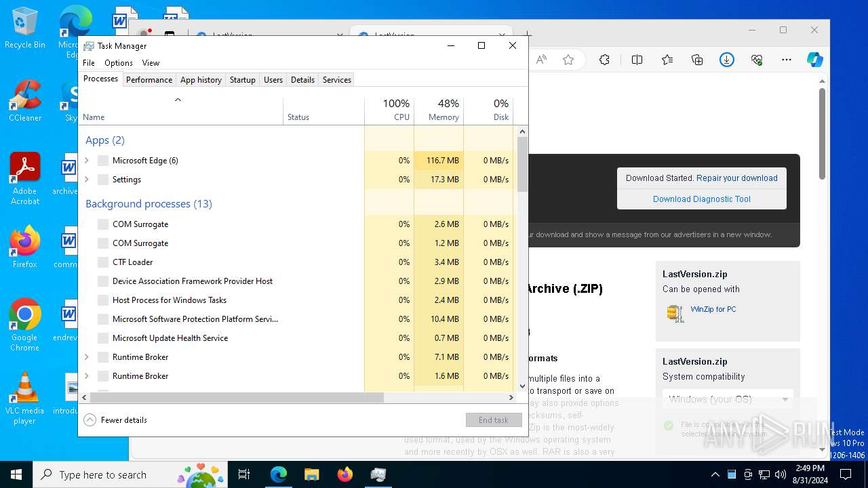Select Microsoft Software Protection Platform Service row
The image size is (868, 488).
click(x=298, y=319)
